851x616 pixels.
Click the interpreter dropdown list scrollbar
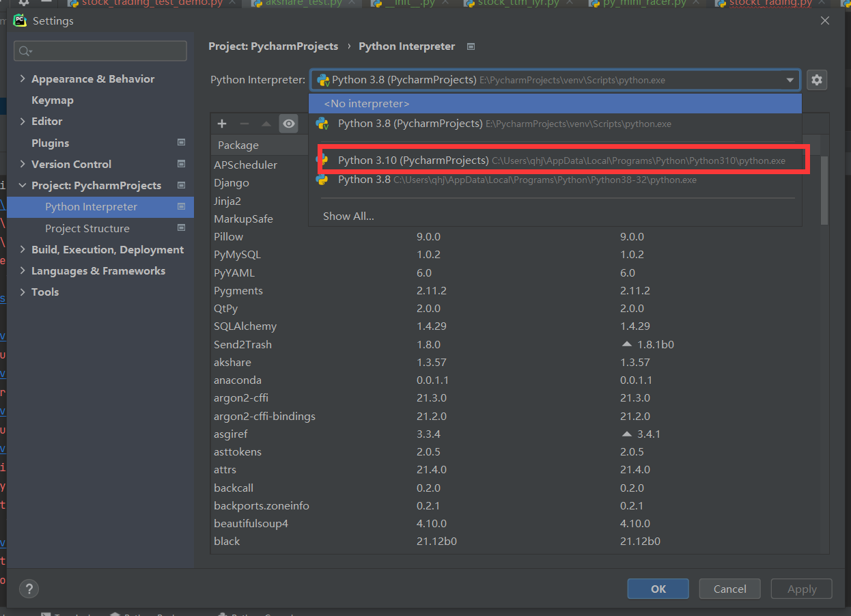coord(824,190)
